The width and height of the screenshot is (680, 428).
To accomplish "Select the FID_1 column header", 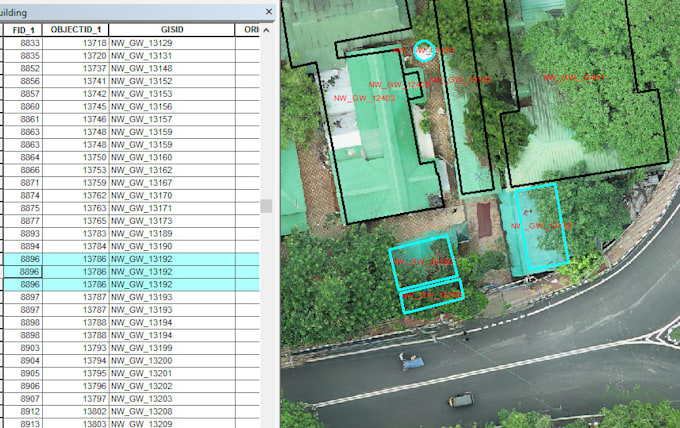I will 23,30.
